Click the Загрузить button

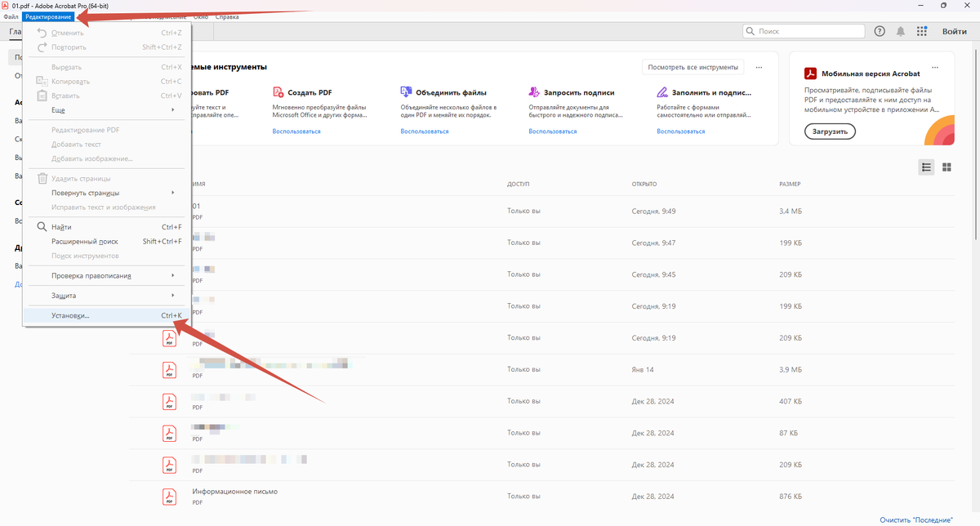coord(830,131)
